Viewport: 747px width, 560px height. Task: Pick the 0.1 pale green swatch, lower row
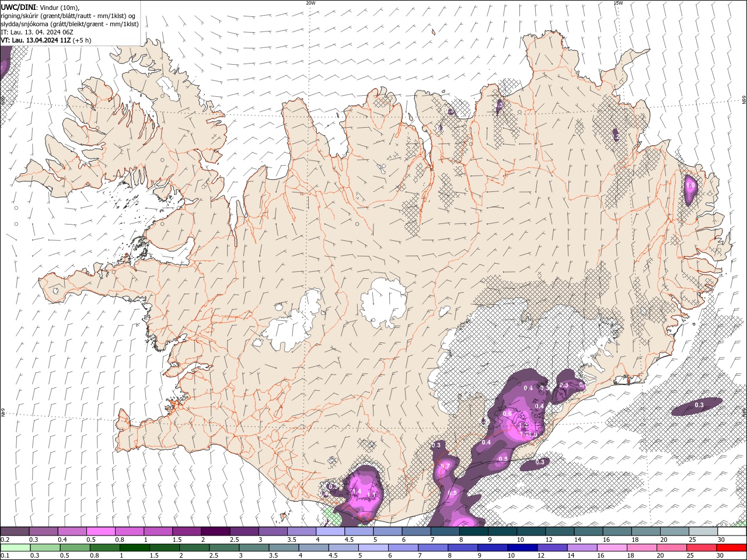[15, 548]
